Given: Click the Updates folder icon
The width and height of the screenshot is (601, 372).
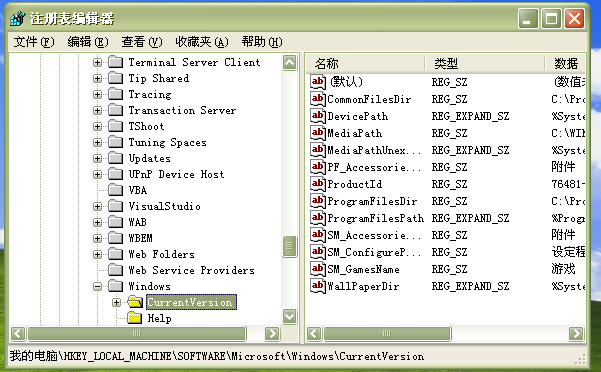Looking at the screenshot, I should coord(115,158).
